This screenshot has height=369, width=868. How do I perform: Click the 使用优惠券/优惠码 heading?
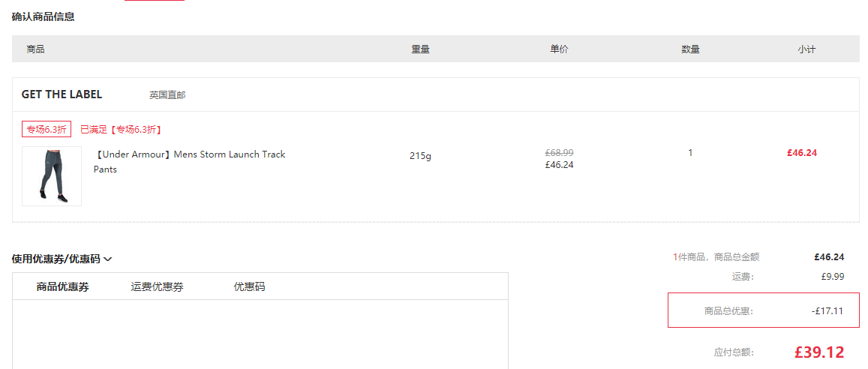pos(56,259)
